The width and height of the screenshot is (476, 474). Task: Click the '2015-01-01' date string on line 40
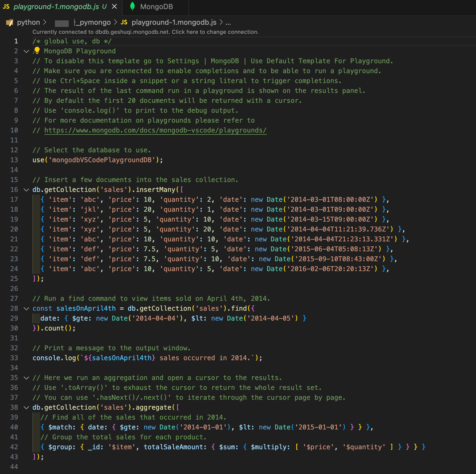click(320, 427)
